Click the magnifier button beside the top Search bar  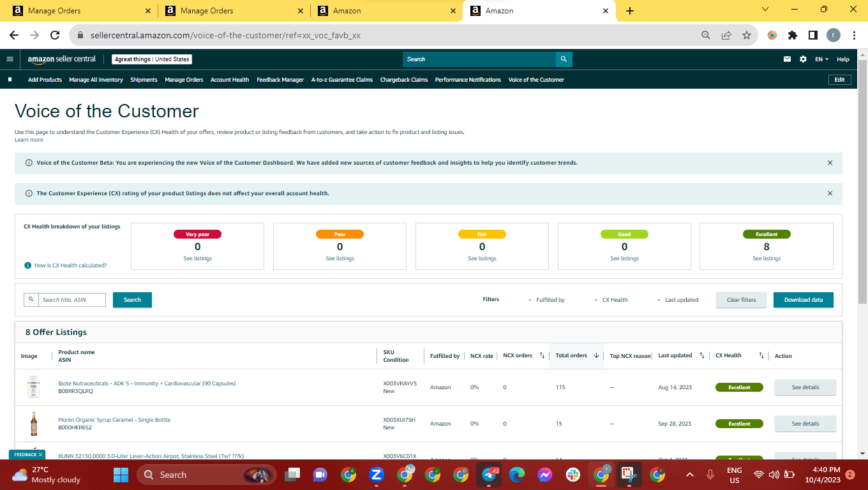[564, 59]
